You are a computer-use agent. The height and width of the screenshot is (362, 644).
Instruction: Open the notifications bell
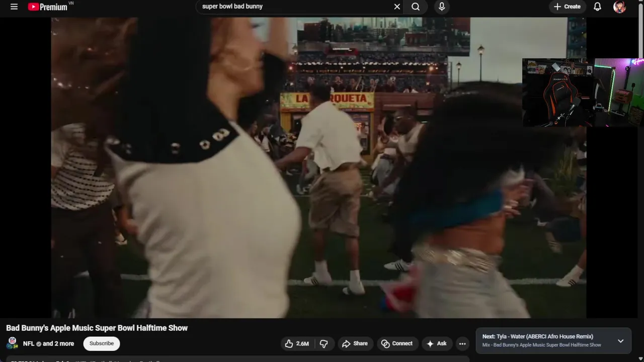[x=597, y=7]
